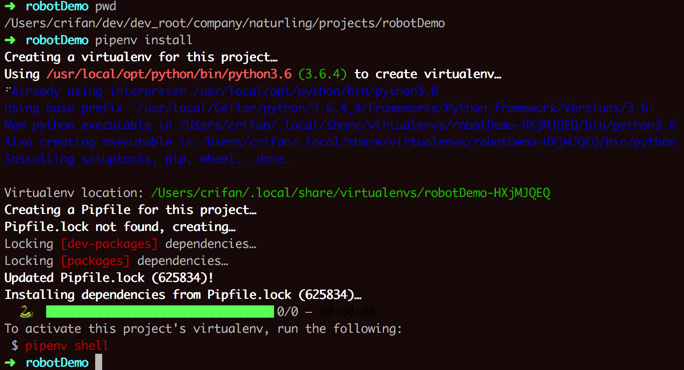Click the 'pipenv install' command text
The height and width of the screenshot is (370, 684).
pos(144,40)
